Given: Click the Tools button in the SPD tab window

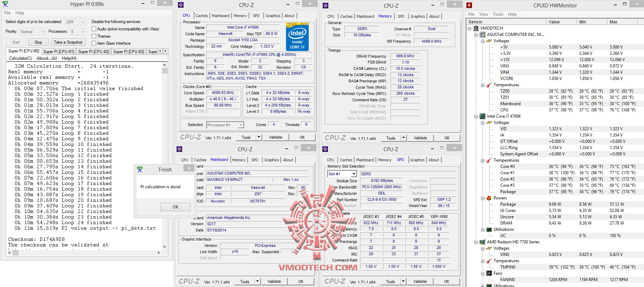Looking at the screenshot, I should point(391,282).
